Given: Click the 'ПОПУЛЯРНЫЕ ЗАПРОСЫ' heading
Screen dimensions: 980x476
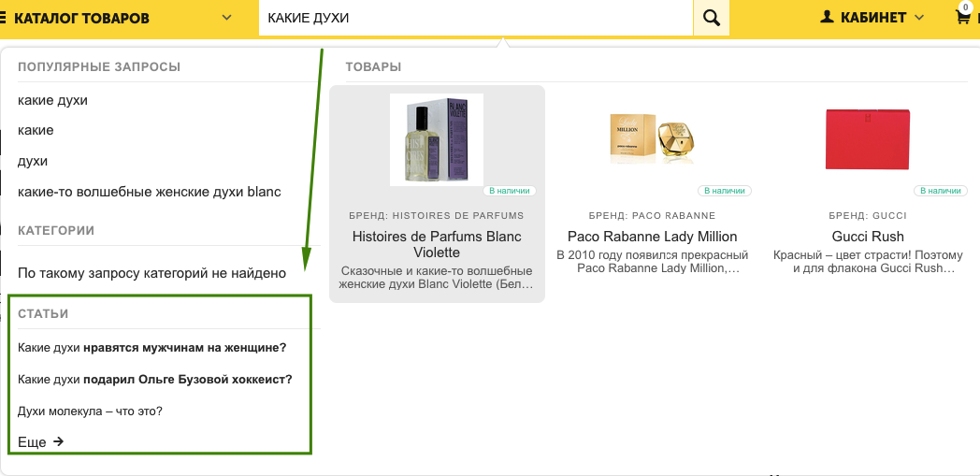Looking at the screenshot, I should 99,66.
